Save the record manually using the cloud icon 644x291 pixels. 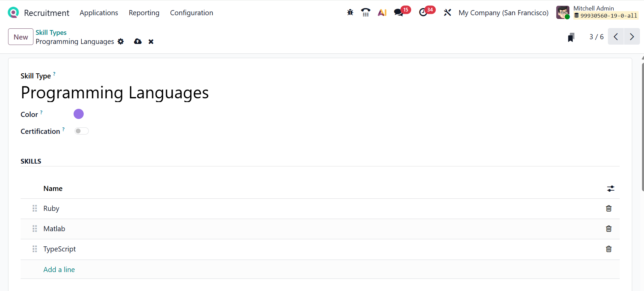[x=138, y=41]
